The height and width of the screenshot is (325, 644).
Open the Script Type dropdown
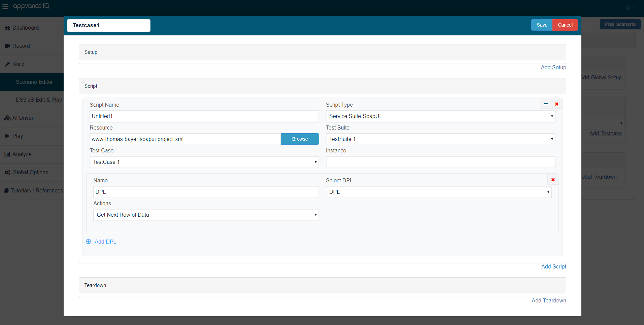440,116
